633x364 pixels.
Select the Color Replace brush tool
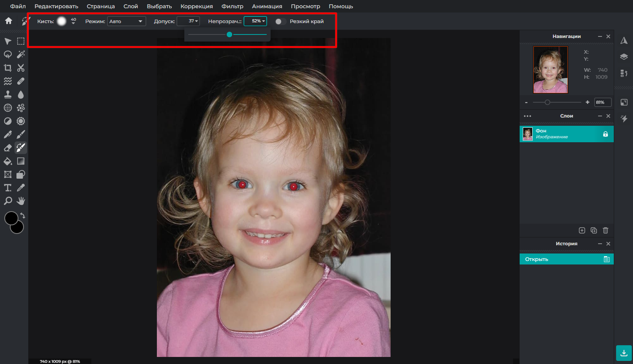pyautogui.click(x=21, y=148)
